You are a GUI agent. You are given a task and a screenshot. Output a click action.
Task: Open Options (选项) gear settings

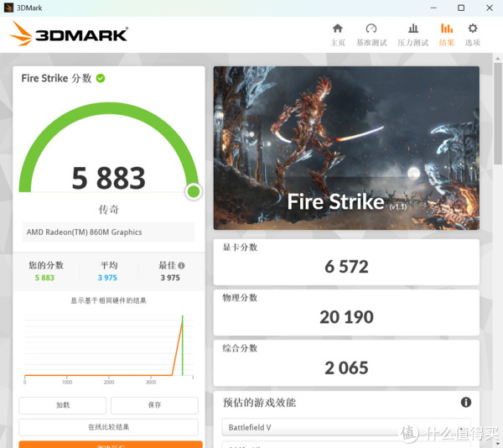click(473, 34)
